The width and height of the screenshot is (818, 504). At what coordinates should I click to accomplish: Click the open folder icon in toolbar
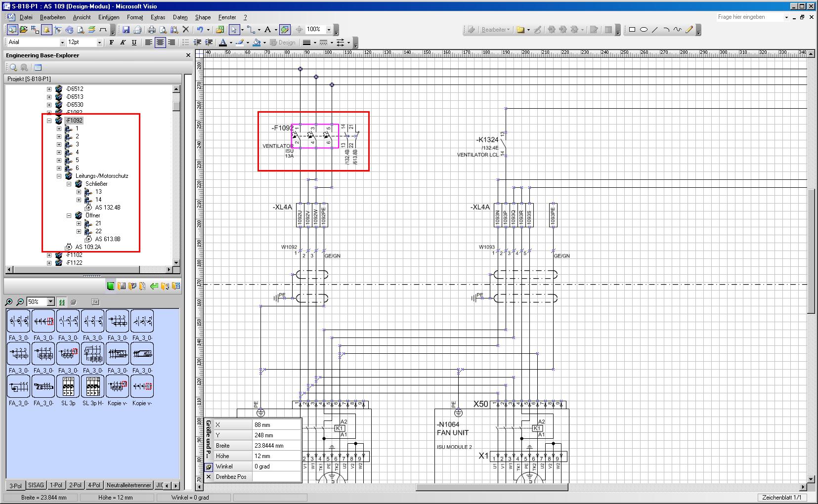(x=23, y=30)
